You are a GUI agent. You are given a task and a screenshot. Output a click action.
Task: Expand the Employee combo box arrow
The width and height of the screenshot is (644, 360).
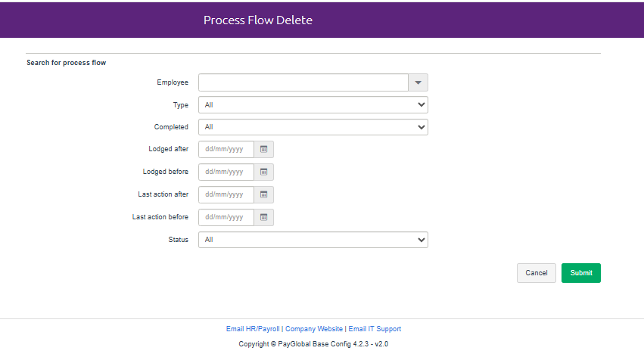(x=418, y=82)
